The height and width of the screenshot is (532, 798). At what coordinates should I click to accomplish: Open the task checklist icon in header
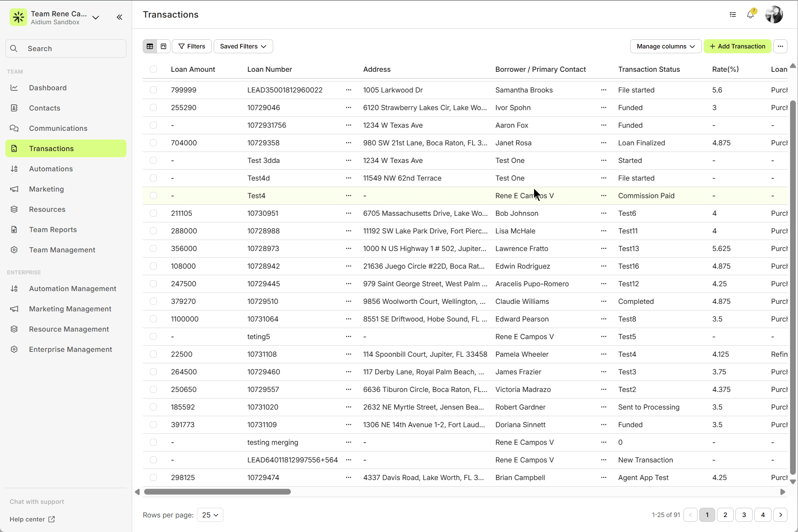pyautogui.click(x=733, y=15)
